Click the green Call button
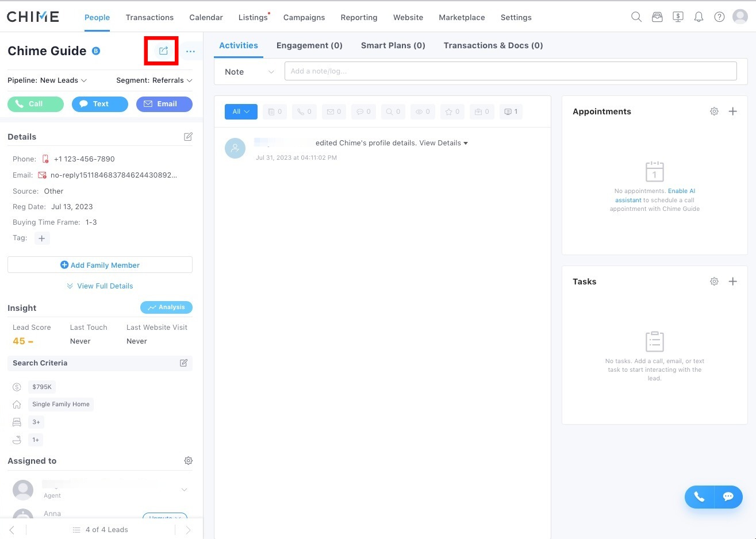This screenshot has height=539, width=756. [36, 104]
